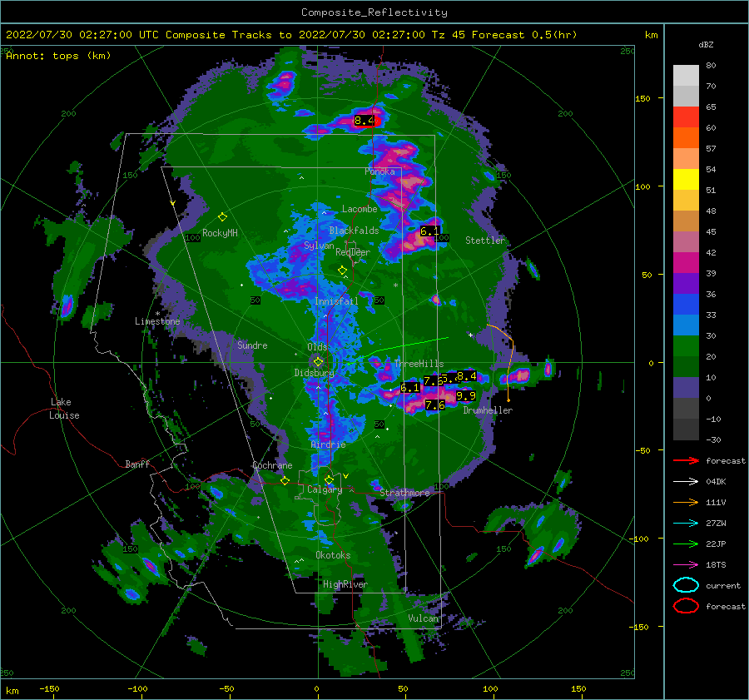Click the 'Strathmore' town label
749x700 pixels.
pos(404,493)
